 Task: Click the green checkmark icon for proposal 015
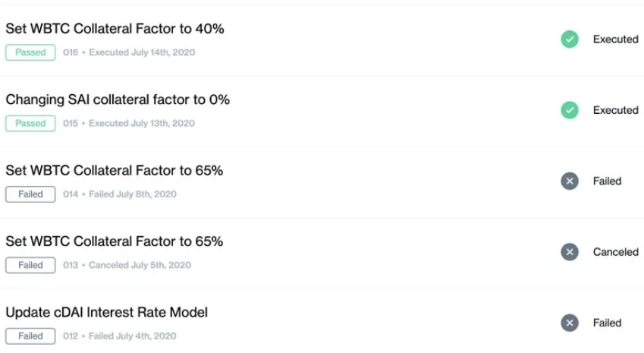[570, 110]
